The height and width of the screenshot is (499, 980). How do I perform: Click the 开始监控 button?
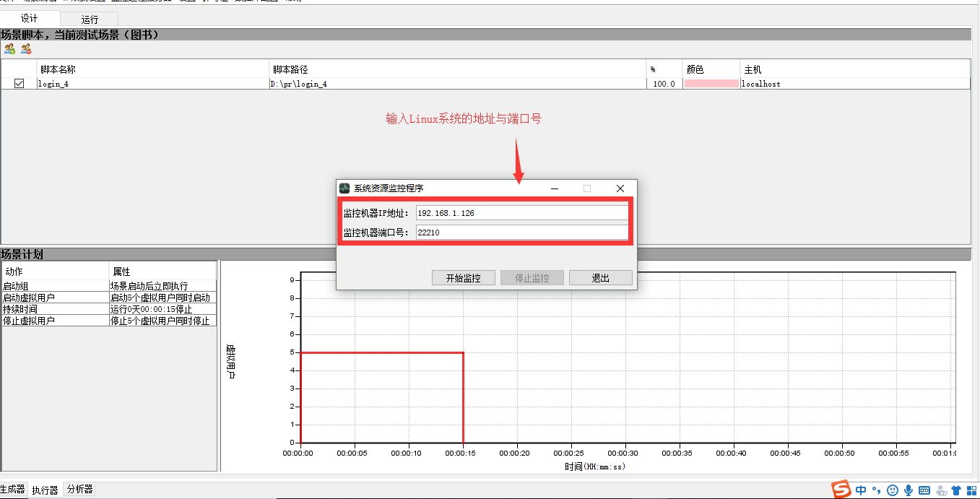463,278
